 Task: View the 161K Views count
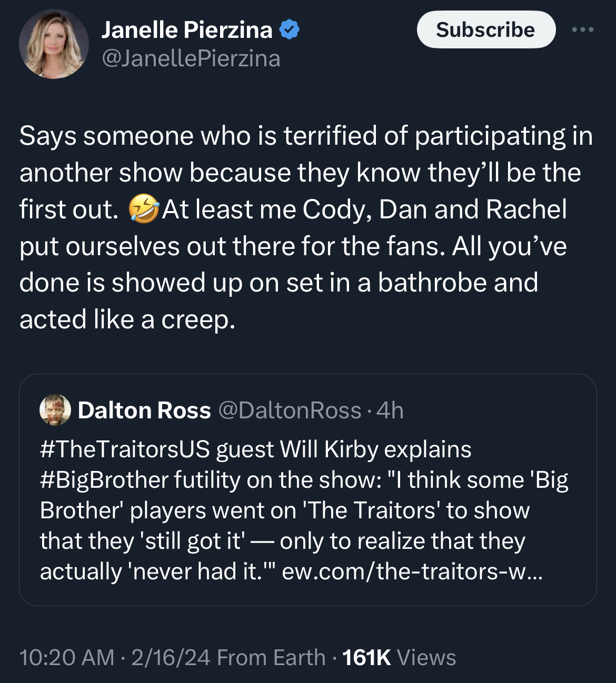pyautogui.click(x=399, y=658)
